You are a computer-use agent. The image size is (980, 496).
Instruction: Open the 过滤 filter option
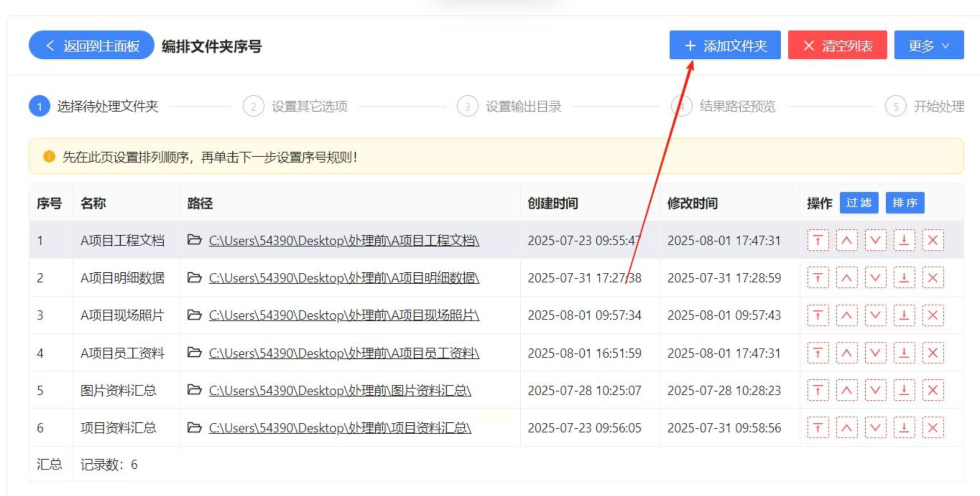click(x=858, y=203)
